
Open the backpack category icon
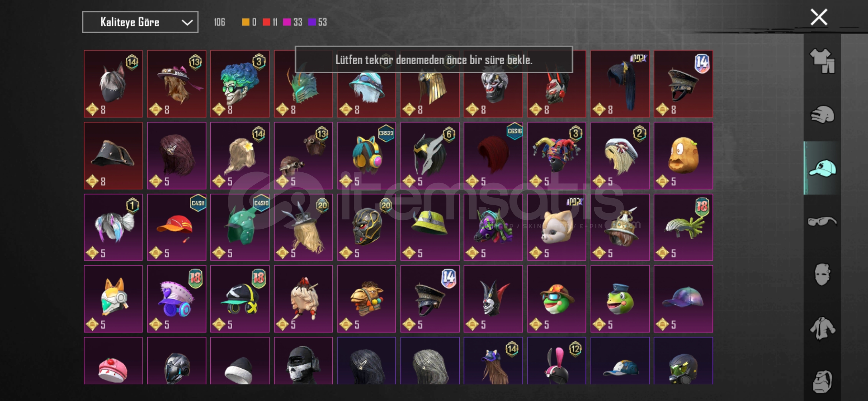(x=822, y=382)
